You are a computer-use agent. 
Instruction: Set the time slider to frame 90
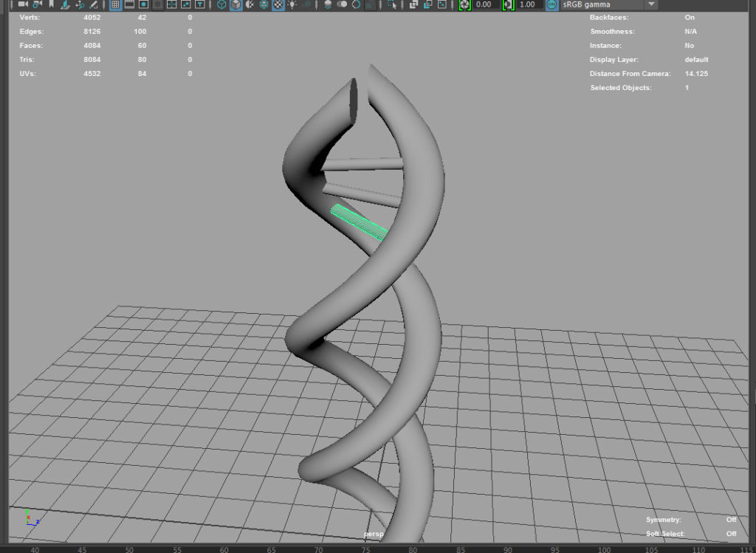(x=508, y=549)
